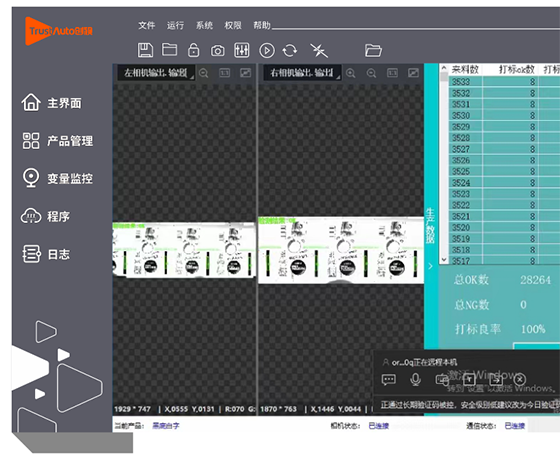Click the table scrollbar down arrow
This screenshot has height=460, width=560.
point(444,260)
